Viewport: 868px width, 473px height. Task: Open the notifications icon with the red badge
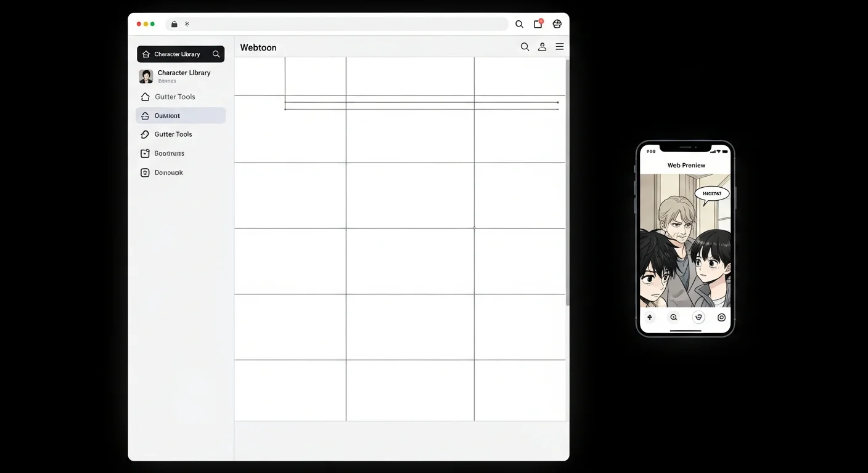click(x=538, y=23)
